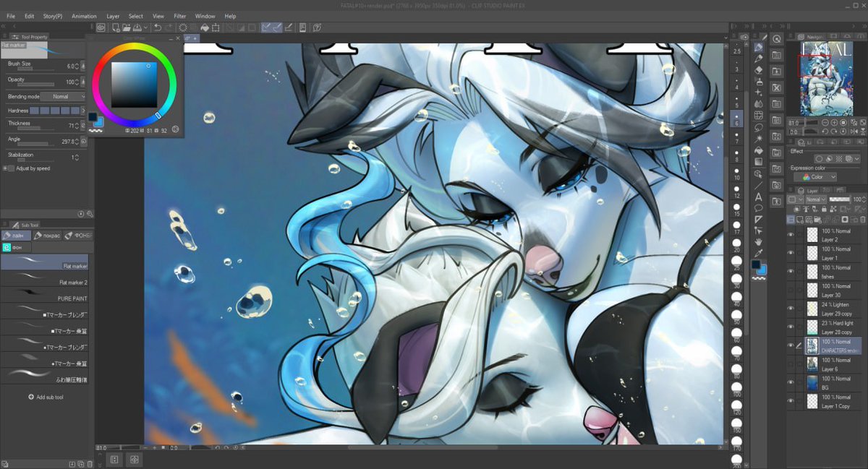Viewport: 868px width, 469px height.
Task: Click Add sub tool button
Action: click(x=46, y=397)
